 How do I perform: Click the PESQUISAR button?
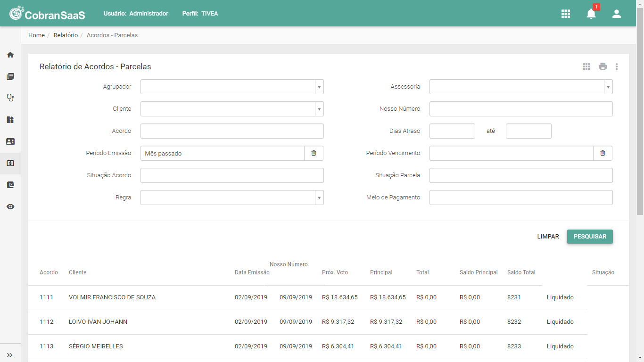click(590, 237)
